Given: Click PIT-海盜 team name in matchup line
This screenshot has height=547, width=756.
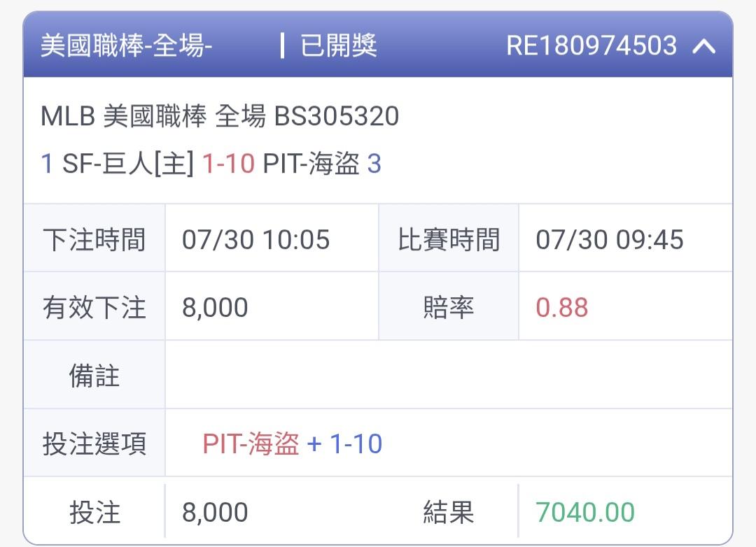Looking at the screenshot, I should pyautogui.click(x=311, y=163).
